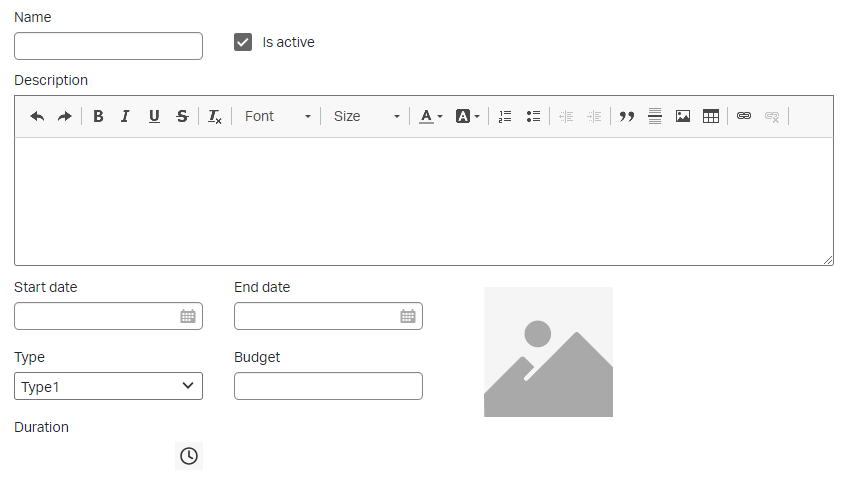The image size is (860, 504).
Task: Click the Redo arrow in editor toolbar
Action: point(65,116)
